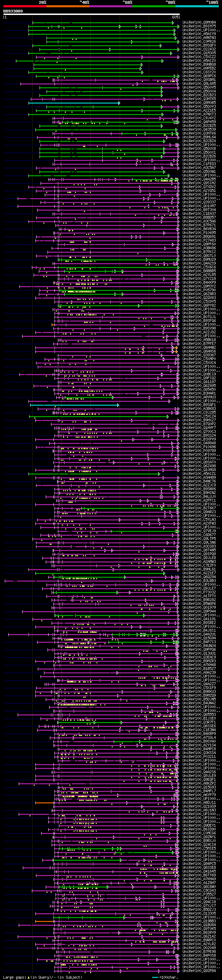Select the UniRef100_Q3HTK5 entry
222x980 pixels.
[199, 99]
